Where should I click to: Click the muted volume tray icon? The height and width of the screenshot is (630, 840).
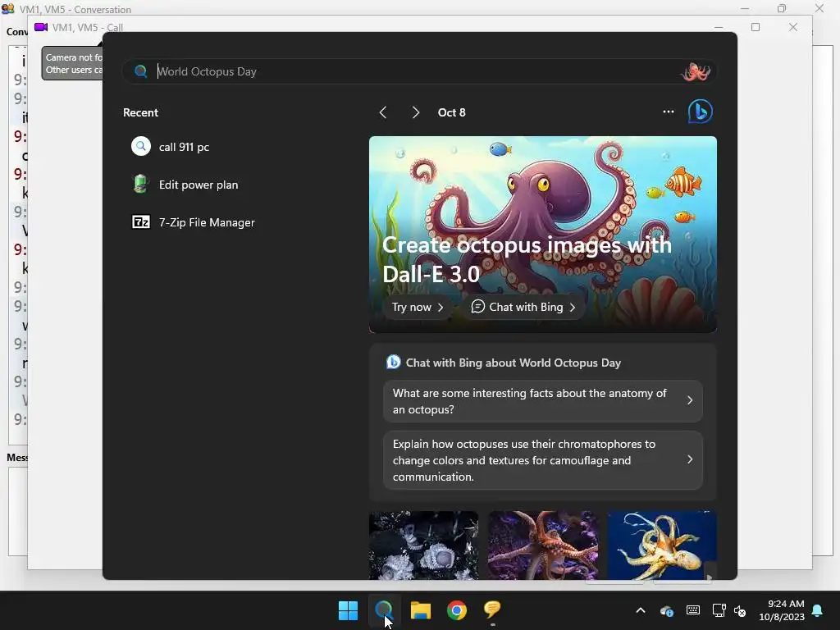click(x=740, y=610)
